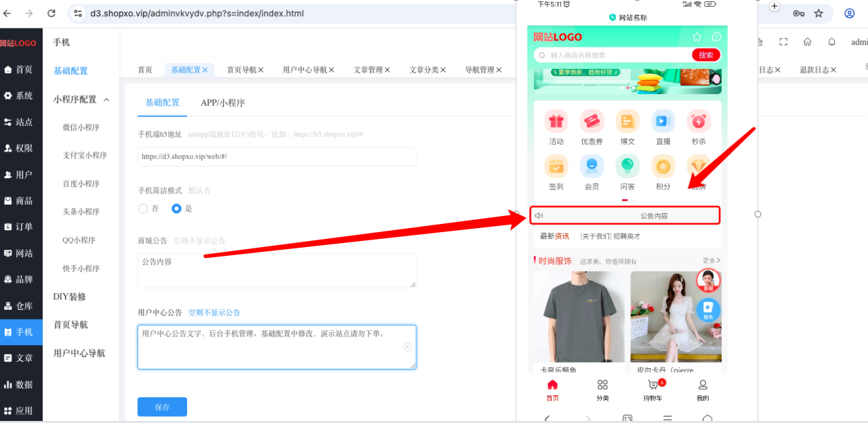Open the 博文 blog icon
868x423 pixels.
click(627, 122)
